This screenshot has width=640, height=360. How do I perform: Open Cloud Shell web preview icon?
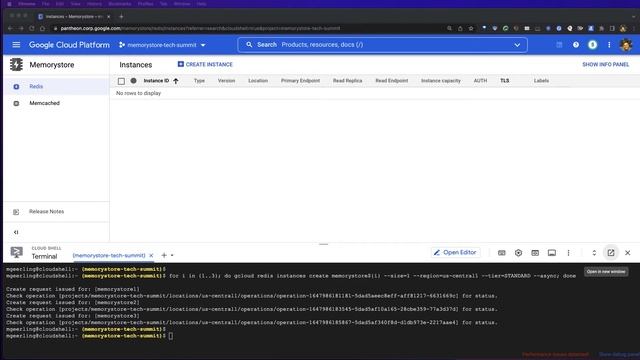tap(535, 253)
